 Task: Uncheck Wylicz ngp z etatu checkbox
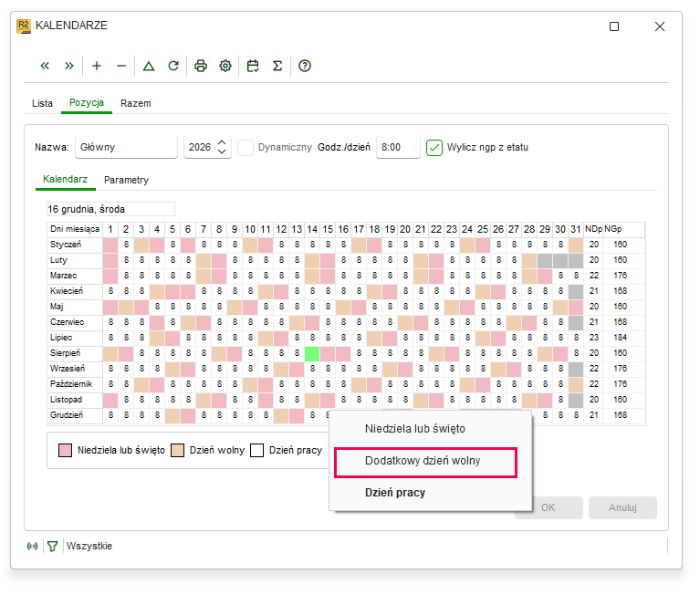(x=434, y=147)
